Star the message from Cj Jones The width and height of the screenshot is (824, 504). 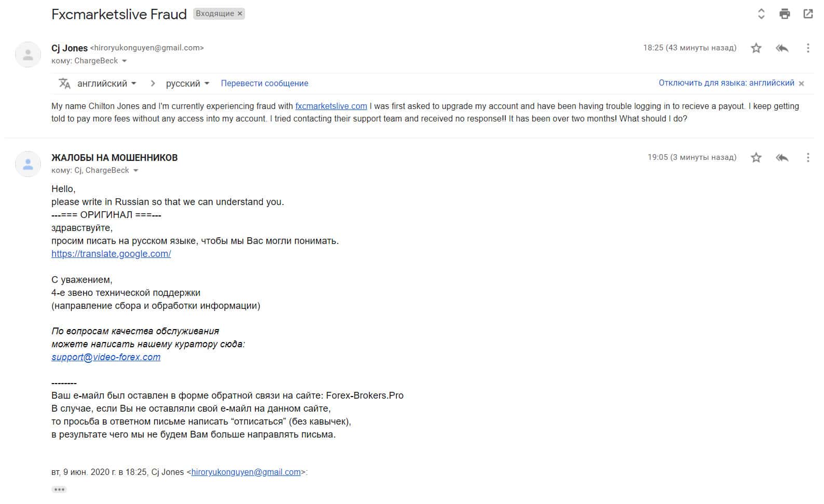coord(756,48)
